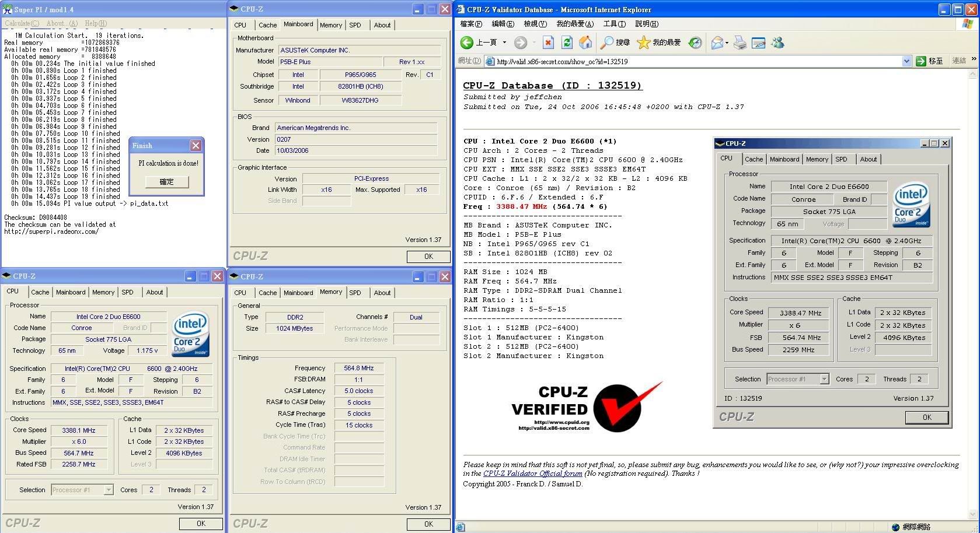Click the Voltage 1.175 v field
Screen dimensions: 980x533
click(x=147, y=350)
